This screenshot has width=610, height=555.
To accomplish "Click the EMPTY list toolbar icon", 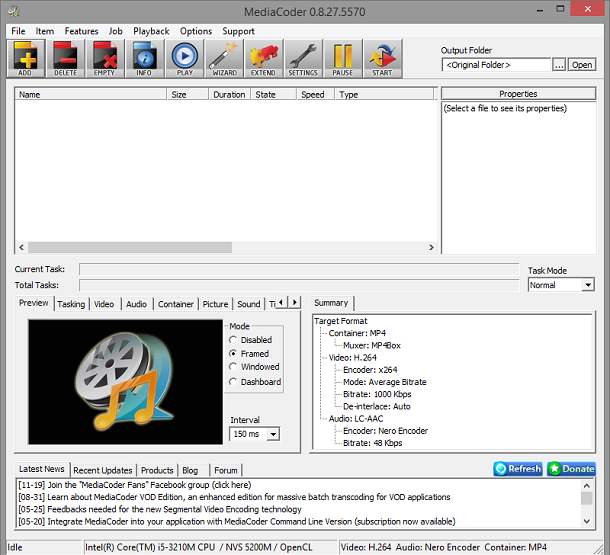I will [105, 58].
